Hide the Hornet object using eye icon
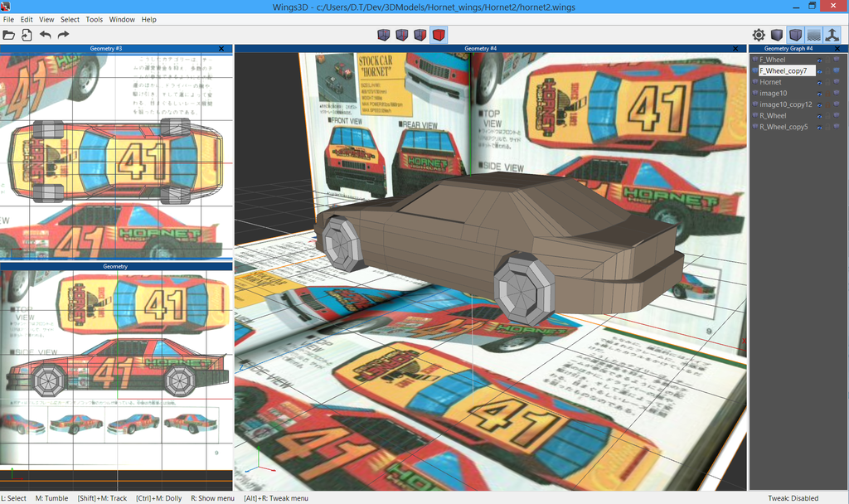 tap(819, 82)
